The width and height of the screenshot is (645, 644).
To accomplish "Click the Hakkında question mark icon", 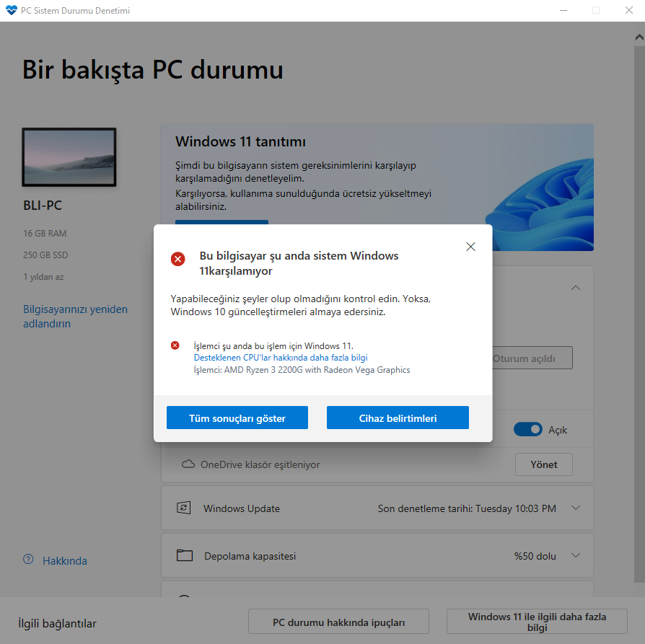I will pyautogui.click(x=28, y=560).
